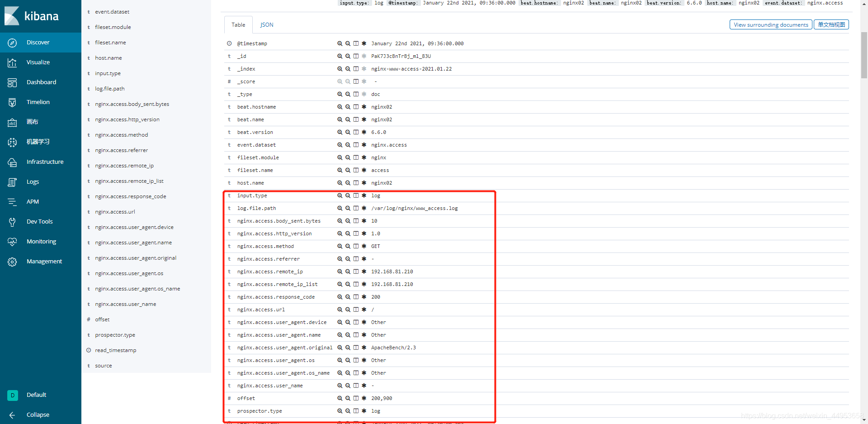Expand nginx.access.response_code field in list
868x424 pixels.
point(131,196)
